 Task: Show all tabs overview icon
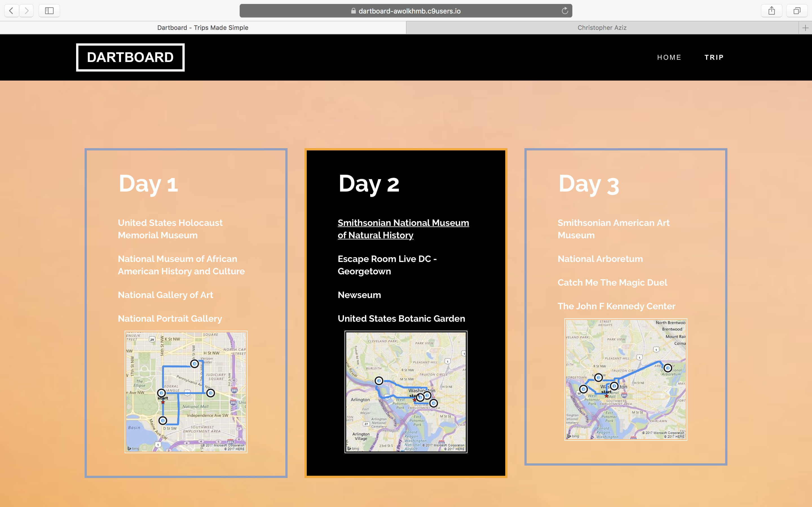click(x=796, y=11)
